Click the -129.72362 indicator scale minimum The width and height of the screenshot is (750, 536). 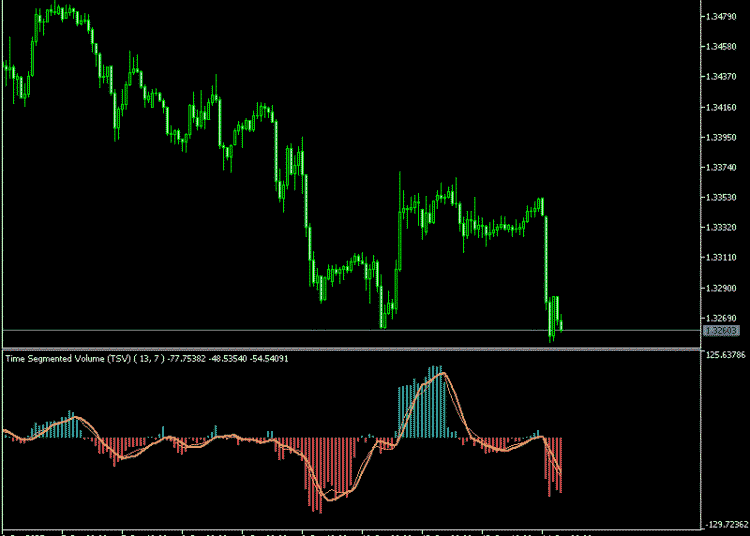coord(725,523)
